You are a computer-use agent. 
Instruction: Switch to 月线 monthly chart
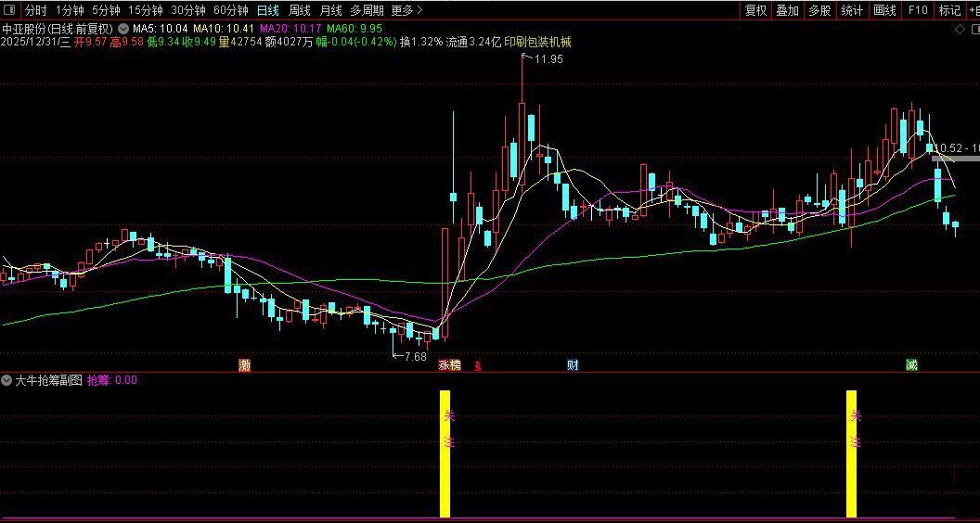tap(330, 10)
